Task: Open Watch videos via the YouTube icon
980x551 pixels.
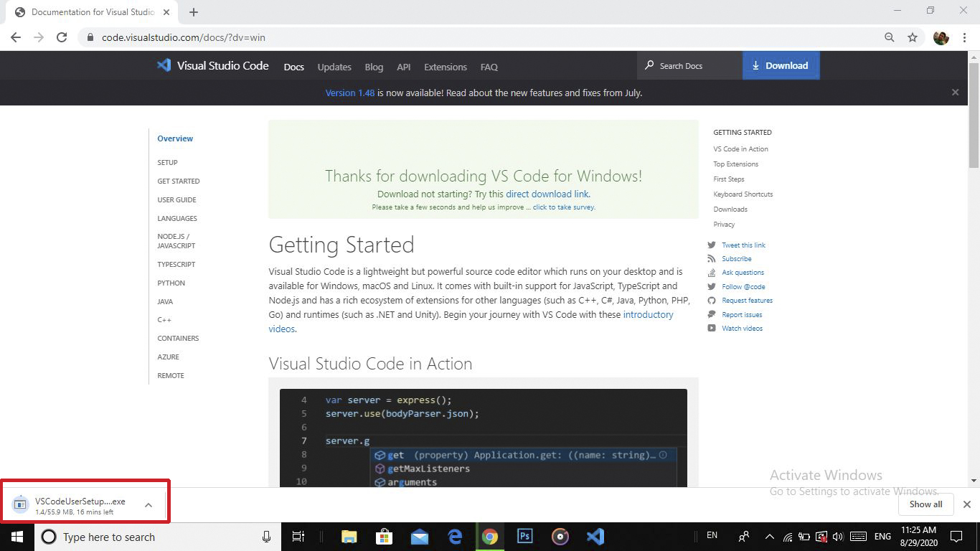Action: click(x=711, y=328)
